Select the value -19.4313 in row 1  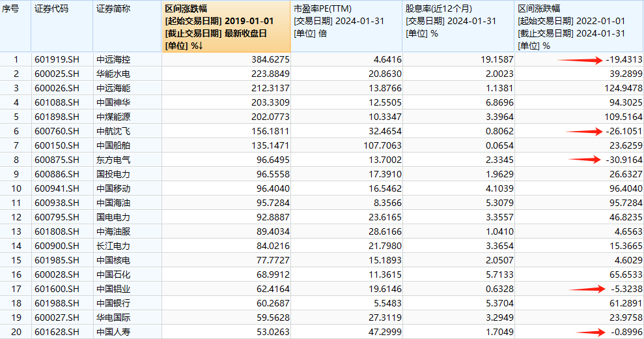pos(624,60)
